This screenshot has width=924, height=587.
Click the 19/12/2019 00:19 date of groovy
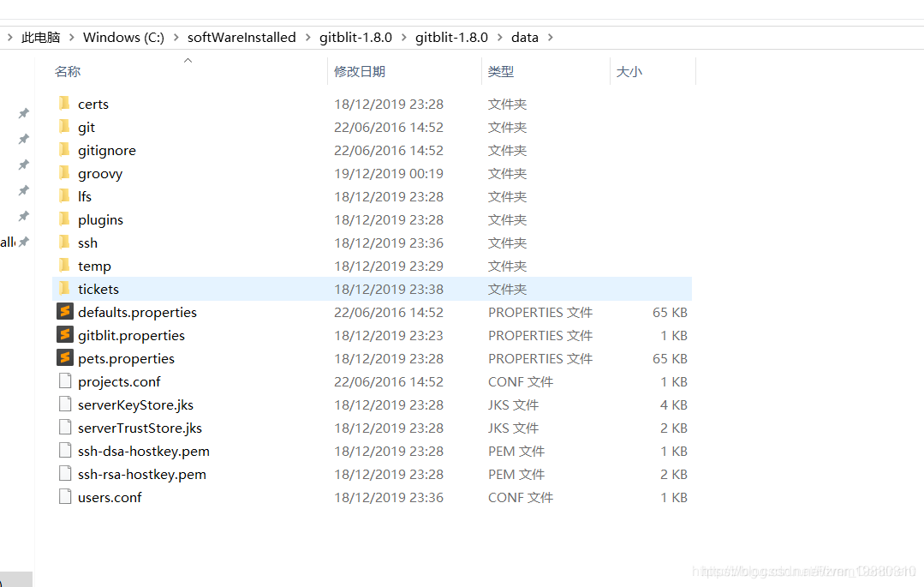(388, 173)
